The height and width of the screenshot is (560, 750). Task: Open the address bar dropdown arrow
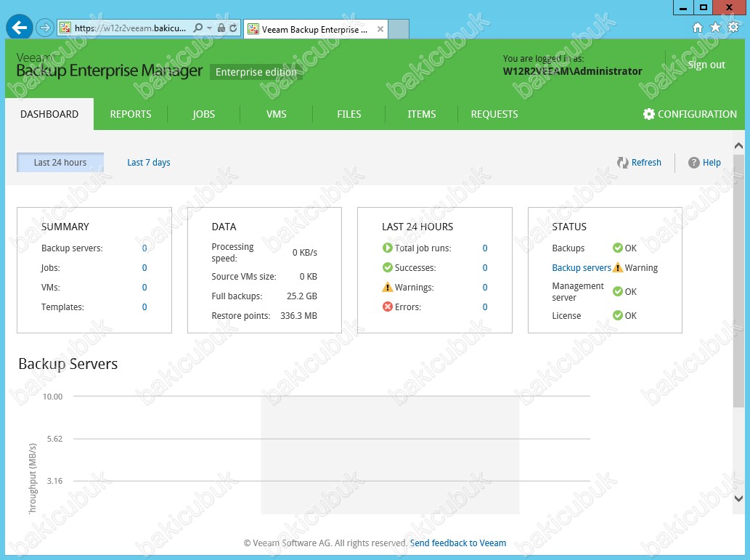[209, 28]
